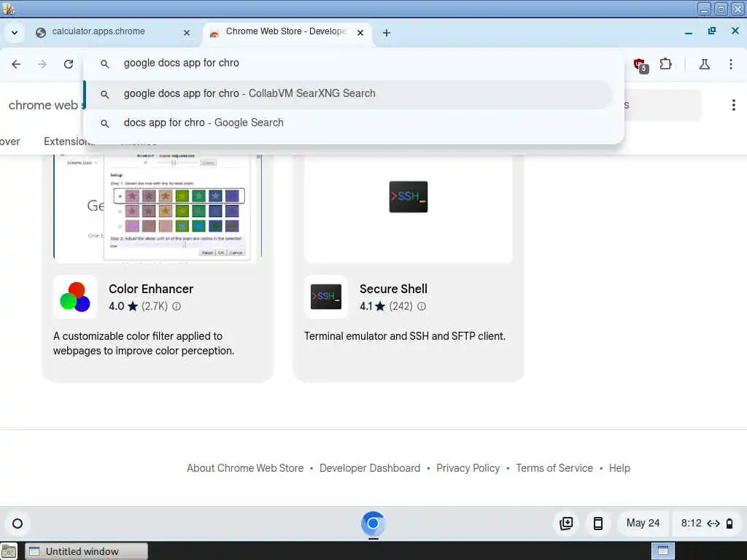
Task: Open the Secure Shell preview image
Action: (x=409, y=208)
